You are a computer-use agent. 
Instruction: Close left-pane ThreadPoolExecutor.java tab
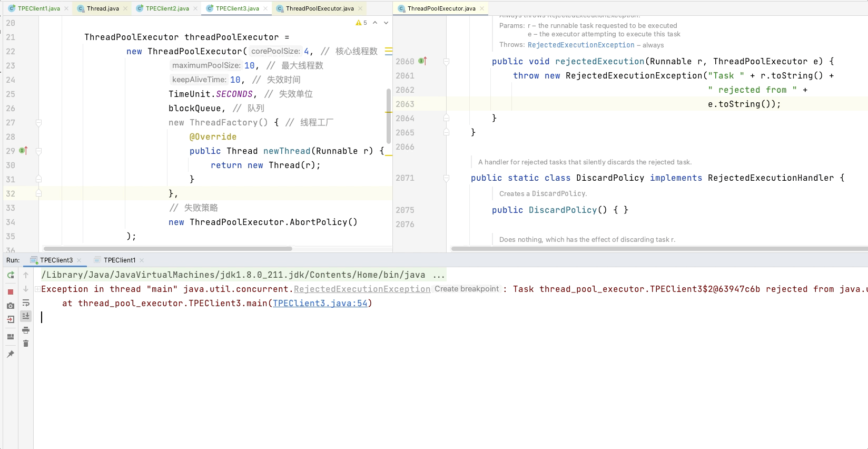pyautogui.click(x=360, y=8)
